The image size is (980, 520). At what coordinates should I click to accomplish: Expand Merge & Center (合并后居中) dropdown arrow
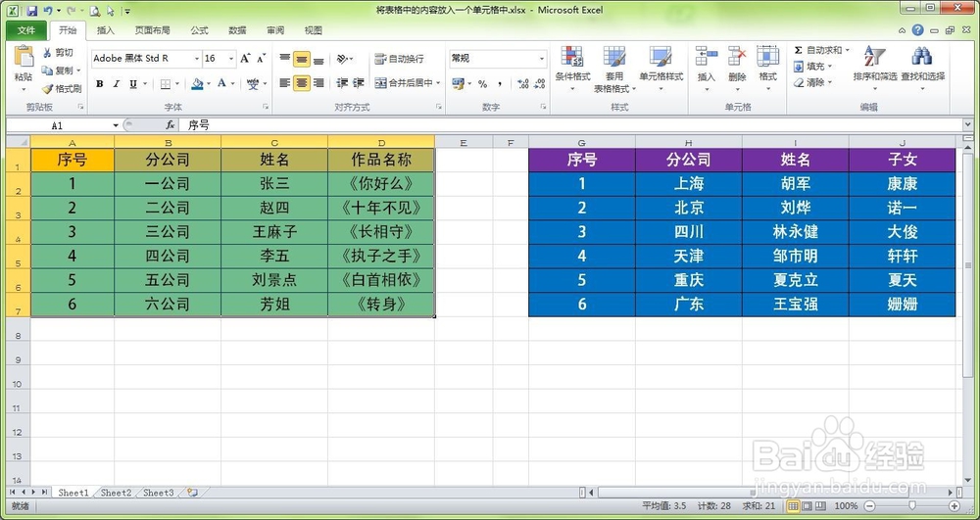coord(439,83)
